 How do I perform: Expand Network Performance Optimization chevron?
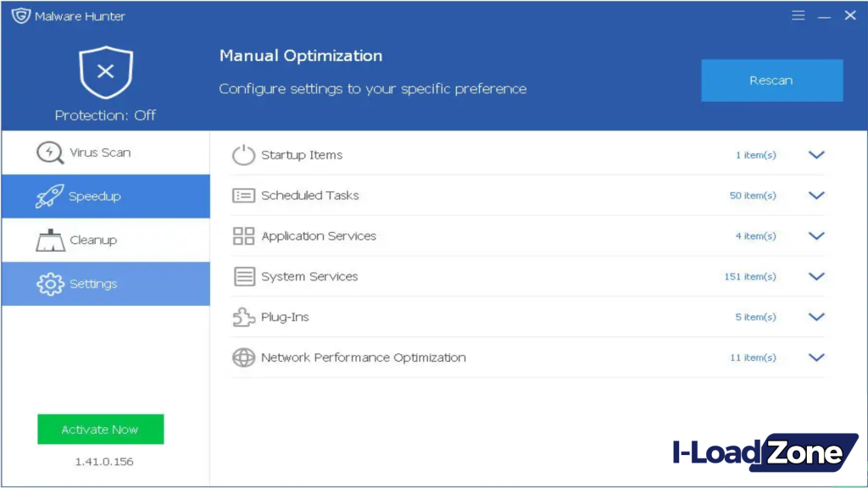[x=816, y=358]
